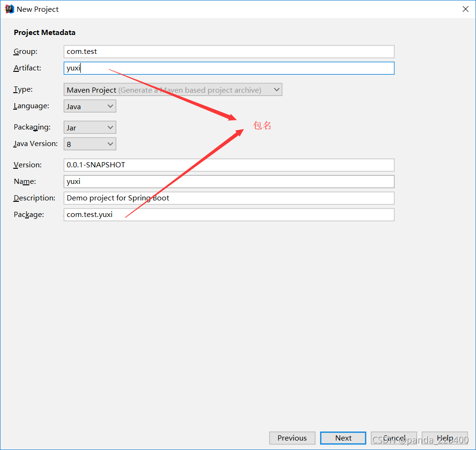The height and width of the screenshot is (450, 476).
Task: Click the Name input field
Action: (x=229, y=182)
